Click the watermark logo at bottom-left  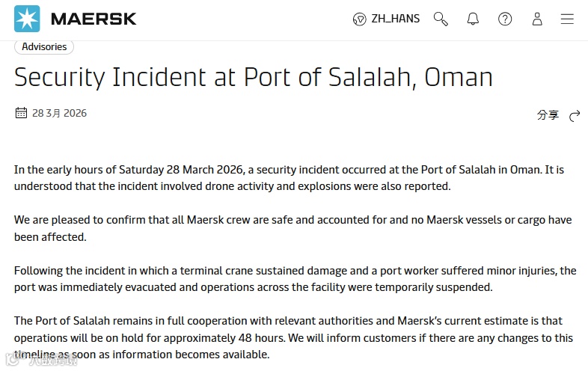[x=41, y=361]
